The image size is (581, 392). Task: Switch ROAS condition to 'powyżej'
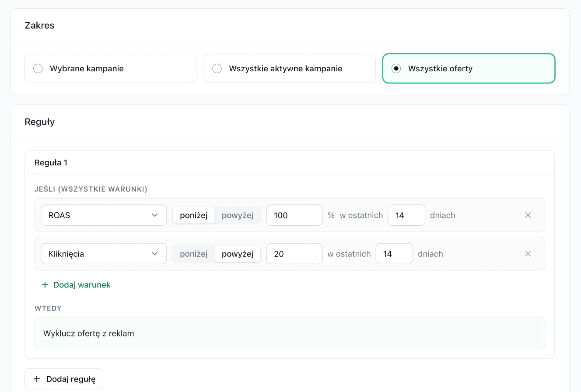tap(238, 215)
